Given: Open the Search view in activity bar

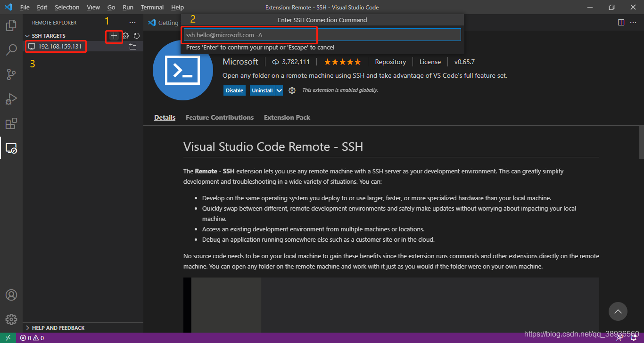Looking at the screenshot, I should pos(11,49).
